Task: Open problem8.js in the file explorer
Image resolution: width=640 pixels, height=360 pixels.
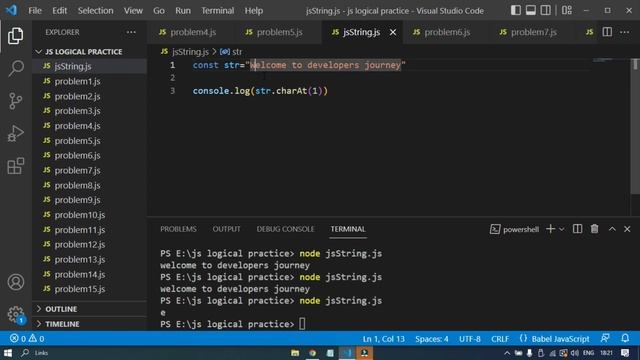Action: pos(89,185)
